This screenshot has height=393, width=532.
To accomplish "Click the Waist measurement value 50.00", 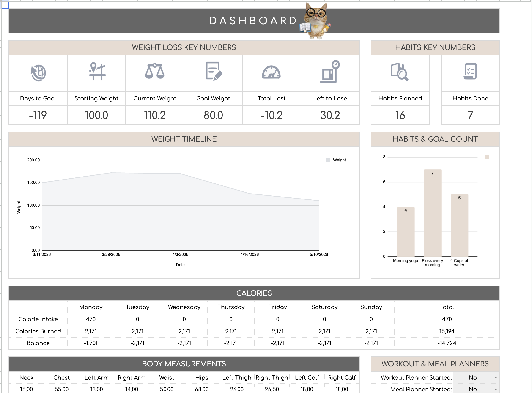I will click(x=167, y=389).
